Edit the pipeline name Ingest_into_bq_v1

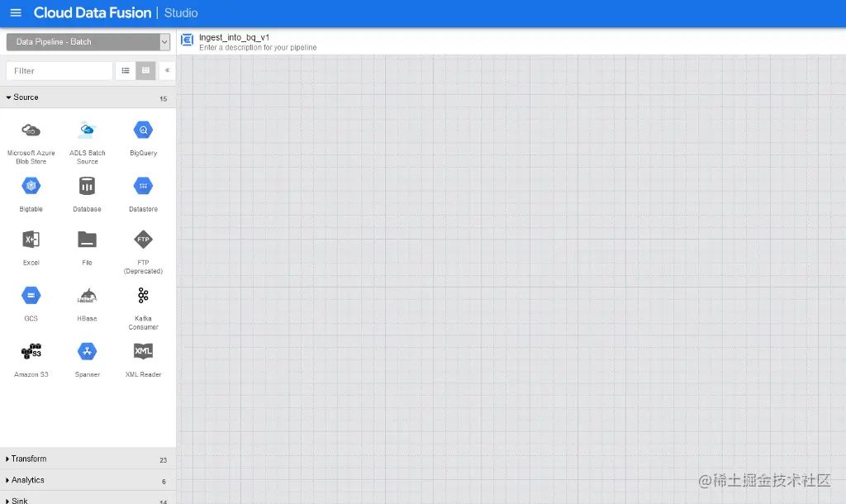[234, 37]
